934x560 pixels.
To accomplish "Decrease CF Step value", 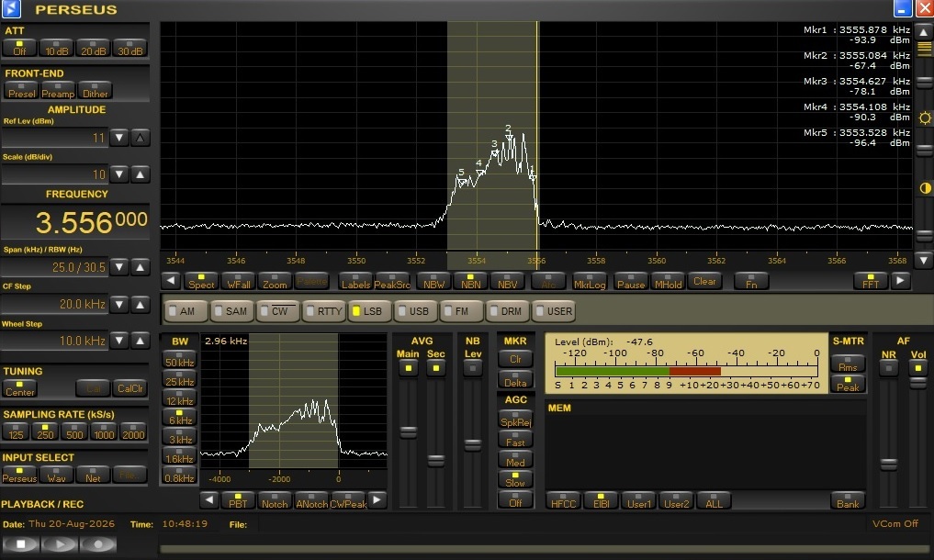I will pyautogui.click(x=119, y=305).
